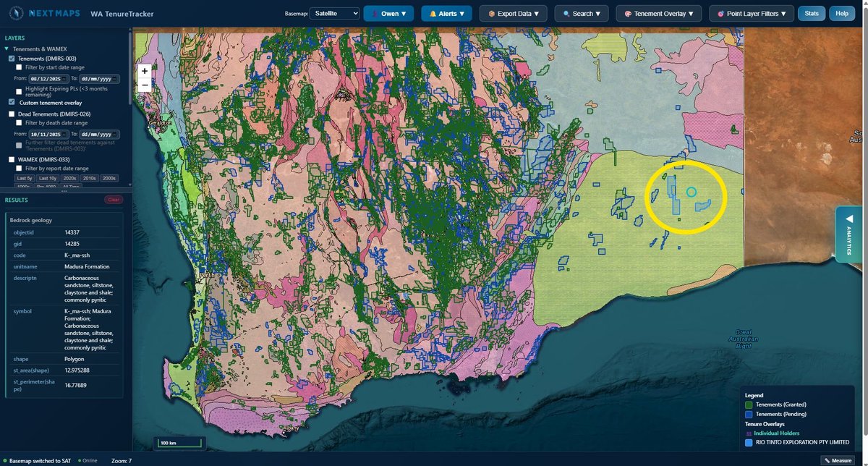The height and width of the screenshot is (466, 868).
Task: Click the objectid value 14337
Action: pyautogui.click(x=72, y=233)
